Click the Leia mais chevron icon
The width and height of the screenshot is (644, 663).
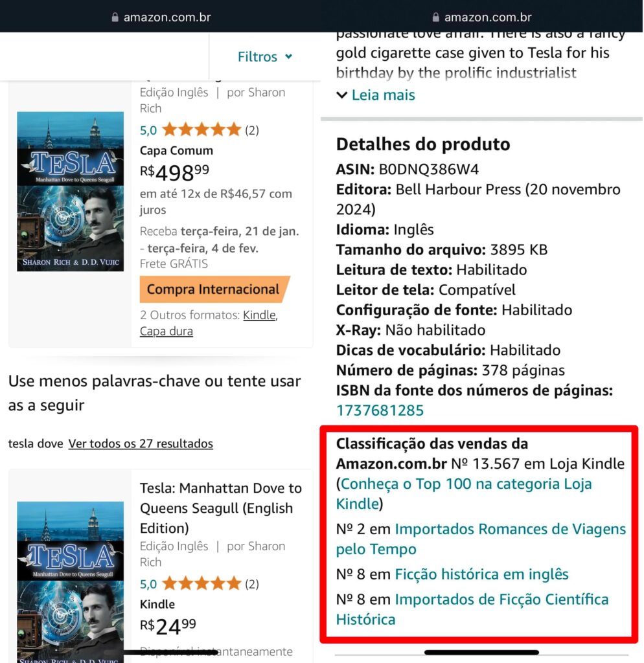(x=342, y=95)
